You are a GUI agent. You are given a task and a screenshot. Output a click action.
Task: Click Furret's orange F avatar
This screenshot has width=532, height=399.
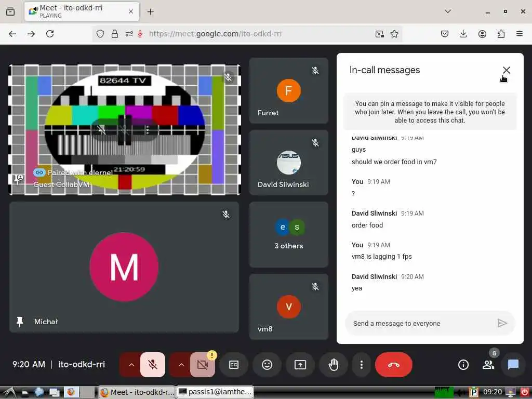[289, 90]
